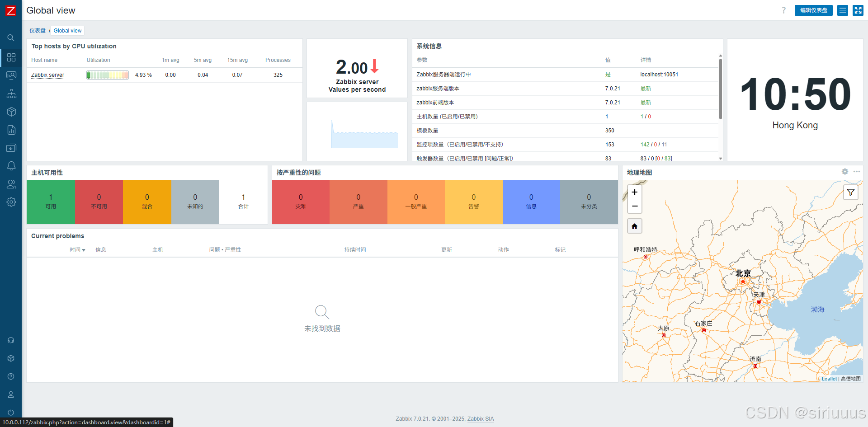Screen dimensions: 868x427
Task: Open the Reports sidebar icon
Action: tap(11, 130)
